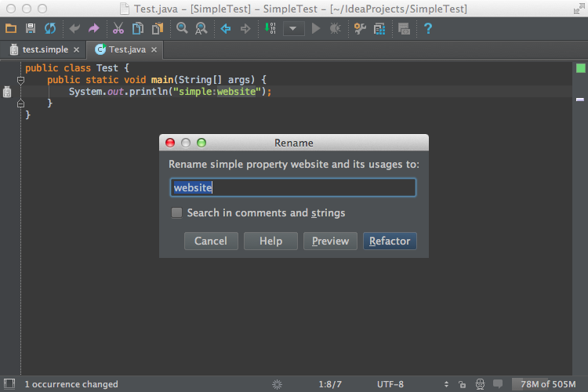The width and height of the screenshot is (588, 392).
Task: Click the 78M of 505M memory indicator
Action: (548, 384)
